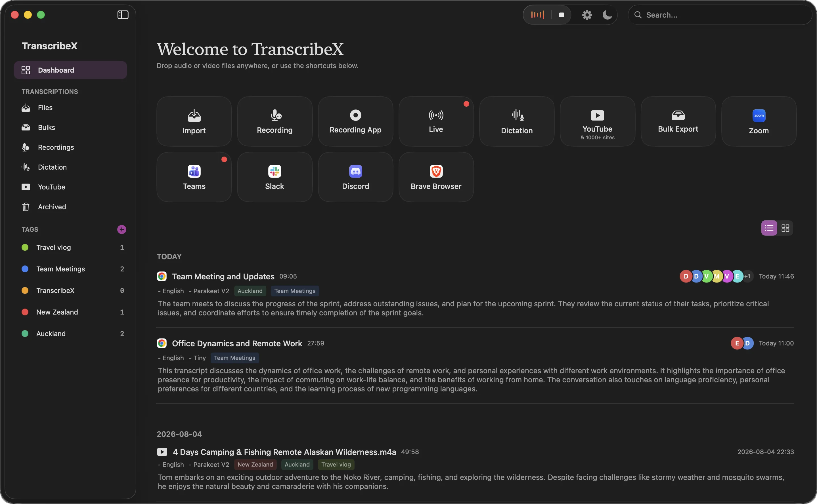Screen dimensions: 817x504
Task: Click the yellow M speaker avatar
Action: [717, 276]
